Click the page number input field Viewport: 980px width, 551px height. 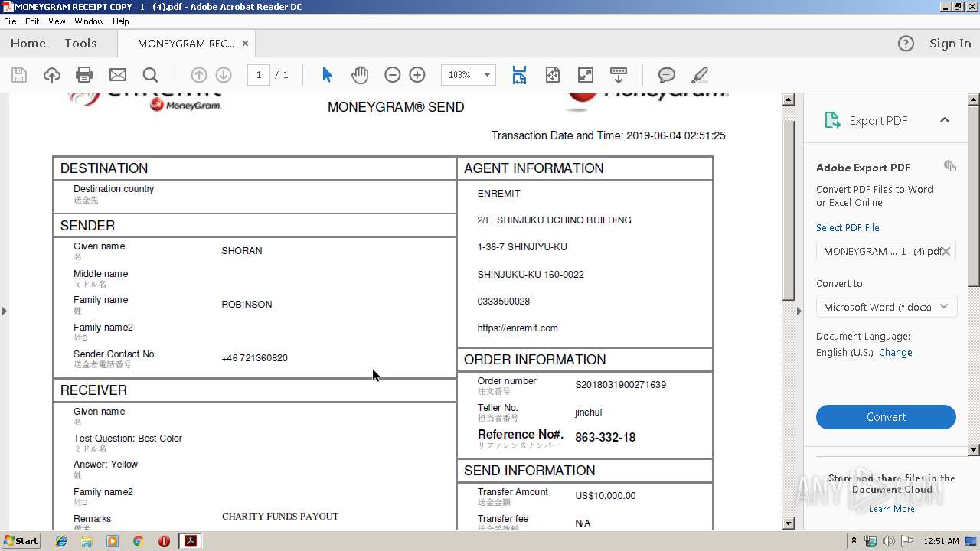[x=259, y=75]
